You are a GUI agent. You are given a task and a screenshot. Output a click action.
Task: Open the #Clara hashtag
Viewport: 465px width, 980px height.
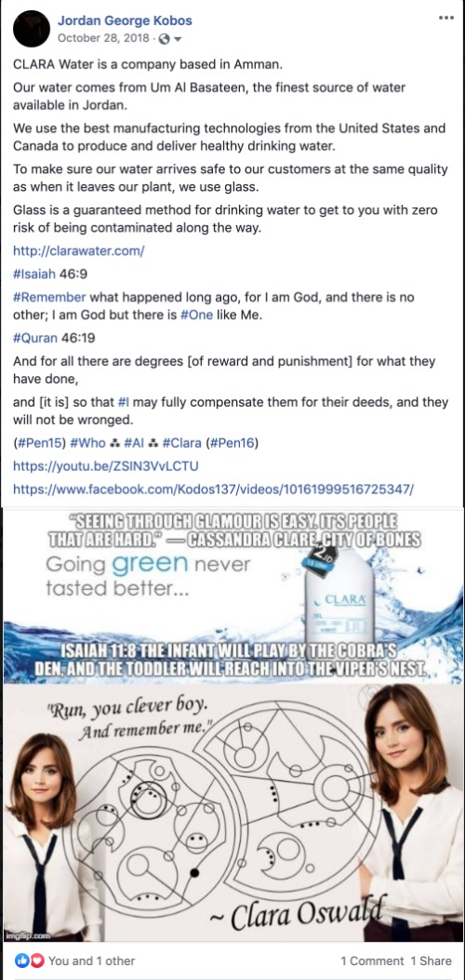(x=181, y=443)
